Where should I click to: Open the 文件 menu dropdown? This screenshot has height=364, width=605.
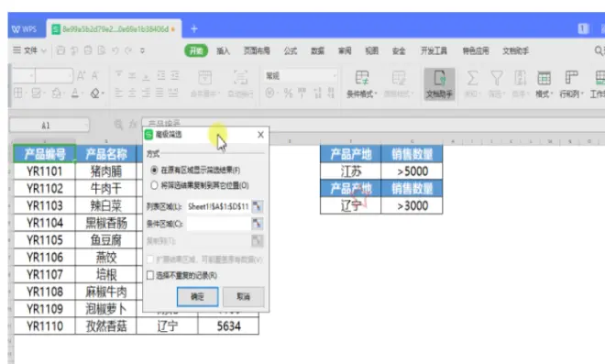[x=29, y=50]
